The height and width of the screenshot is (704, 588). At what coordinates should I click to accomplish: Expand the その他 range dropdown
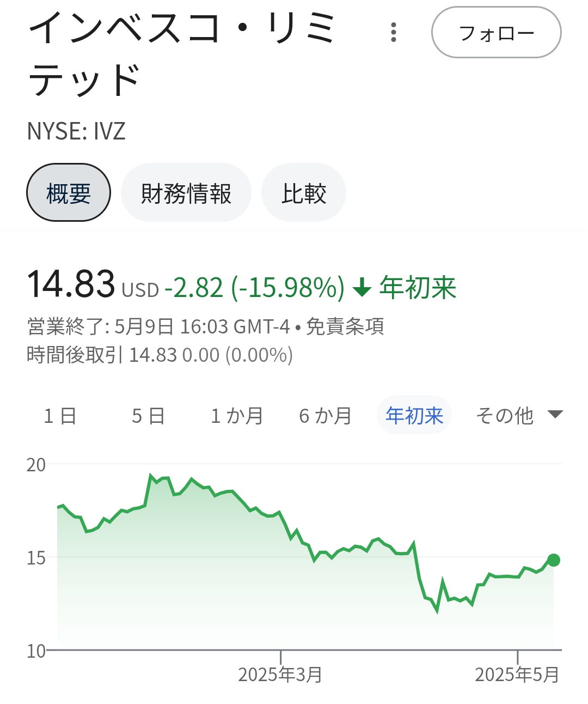click(x=519, y=416)
